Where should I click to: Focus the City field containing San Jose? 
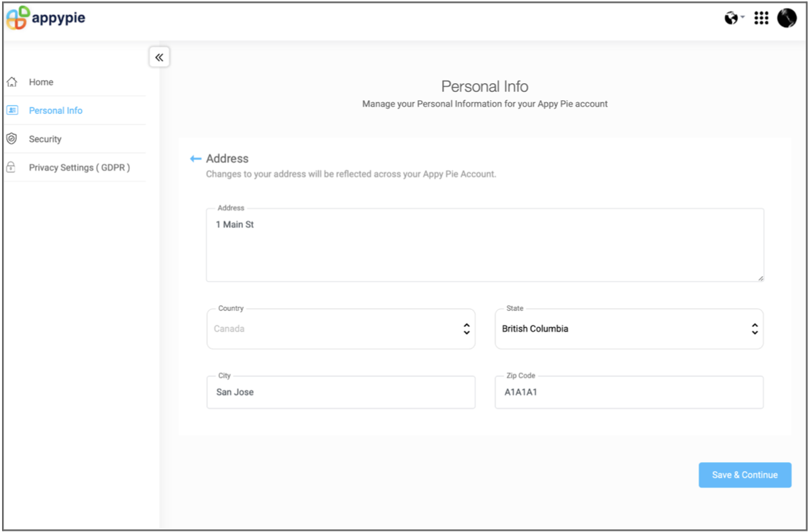click(341, 393)
